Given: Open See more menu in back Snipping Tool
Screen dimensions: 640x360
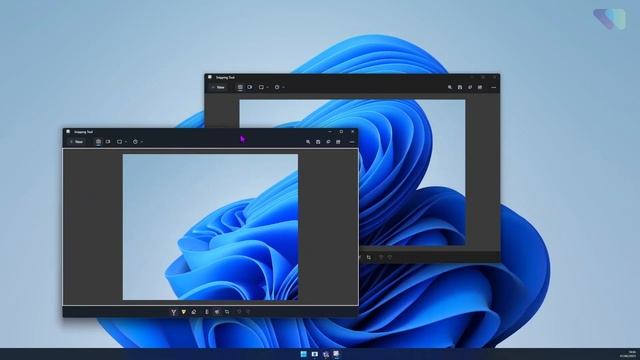Looking at the screenshot, I should click(x=493, y=87).
